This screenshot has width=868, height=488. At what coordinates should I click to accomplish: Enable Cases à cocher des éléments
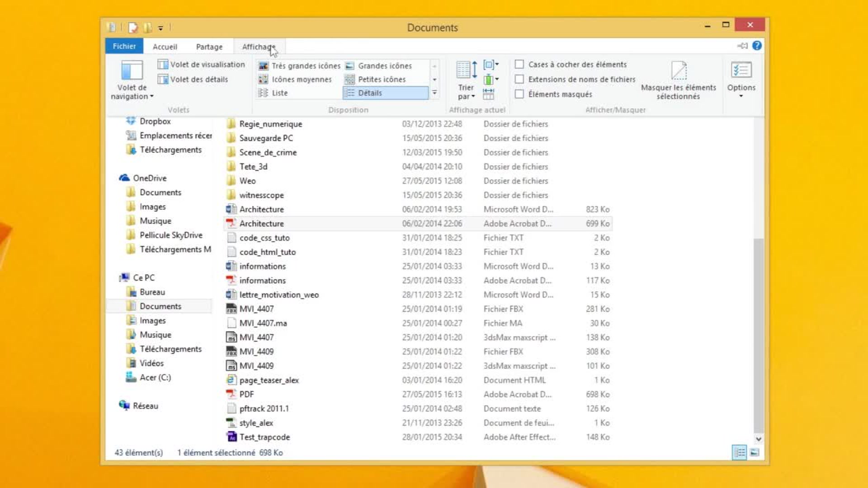tap(519, 65)
